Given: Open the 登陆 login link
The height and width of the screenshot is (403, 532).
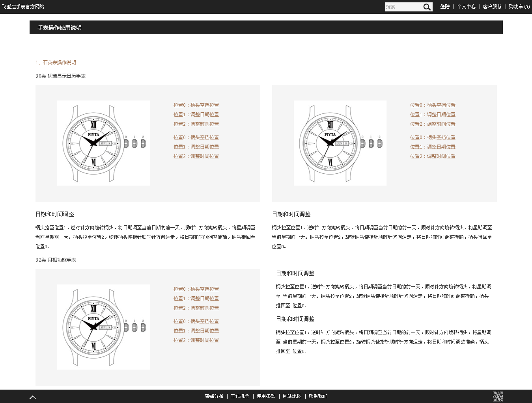Looking at the screenshot, I should point(445,7).
